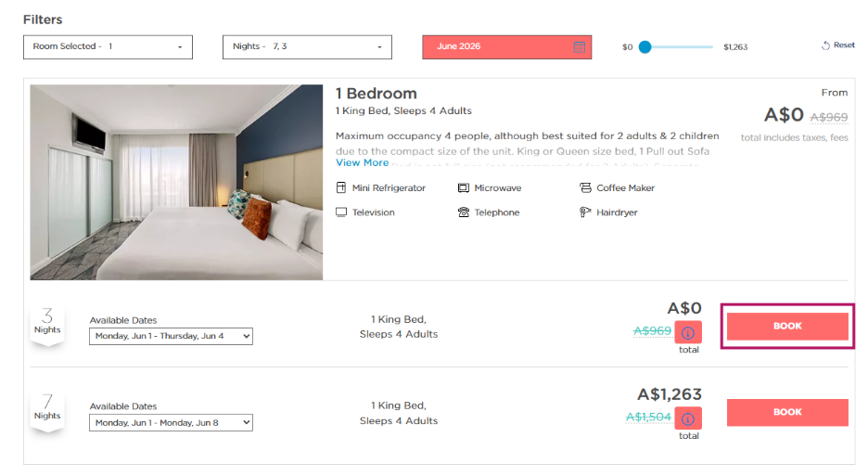Click the 1 Bedroom room photo
The image size is (868, 476).
pyautogui.click(x=176, y=182)
